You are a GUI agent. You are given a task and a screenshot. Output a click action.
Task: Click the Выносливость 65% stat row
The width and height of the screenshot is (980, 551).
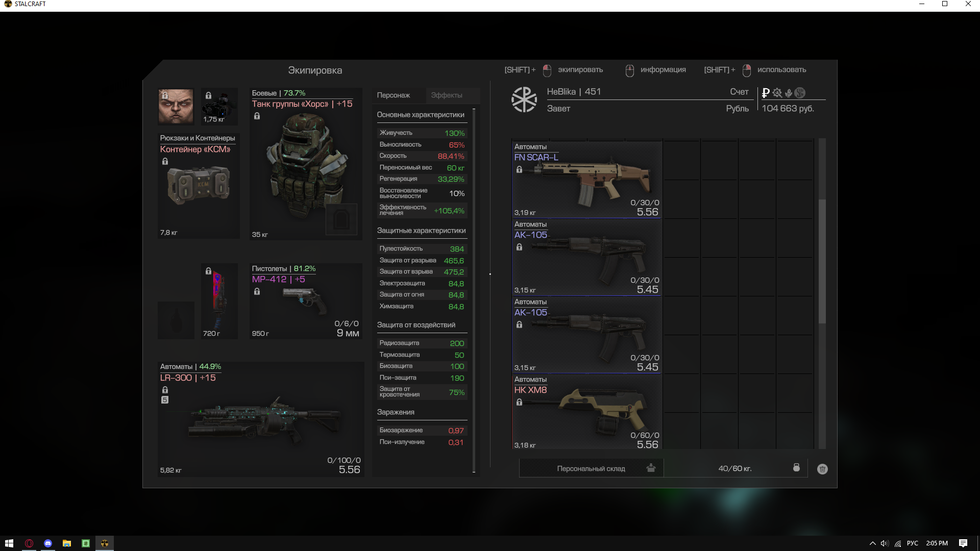click(x=422, y=145)
